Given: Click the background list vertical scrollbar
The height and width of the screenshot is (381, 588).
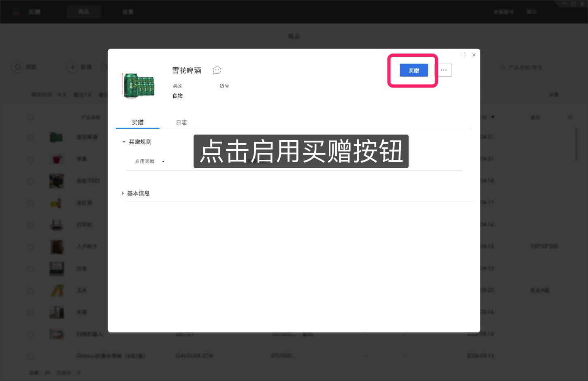Looking at the screenshot, I should [x=577, y=144].
